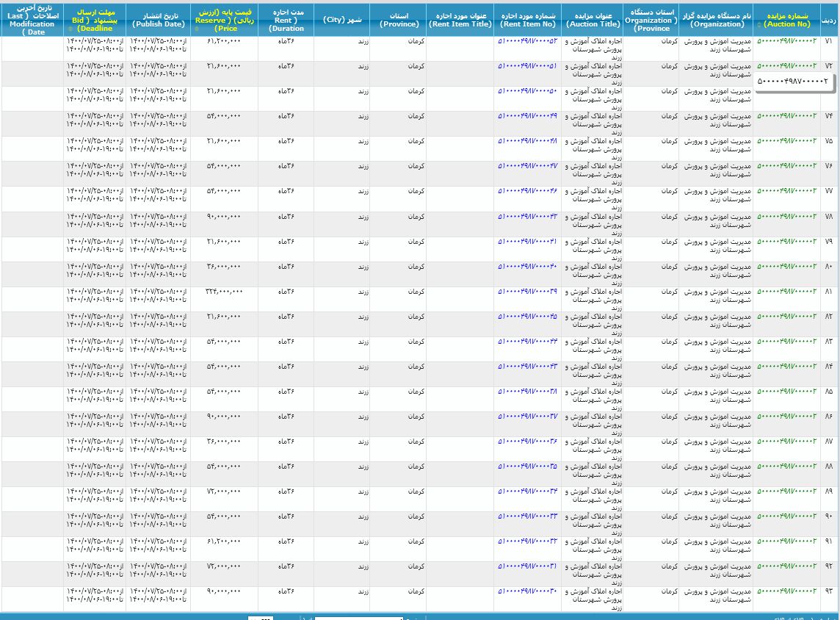Click the Organization Province column header
Screen dimensions: 840x620
(651, 20)
